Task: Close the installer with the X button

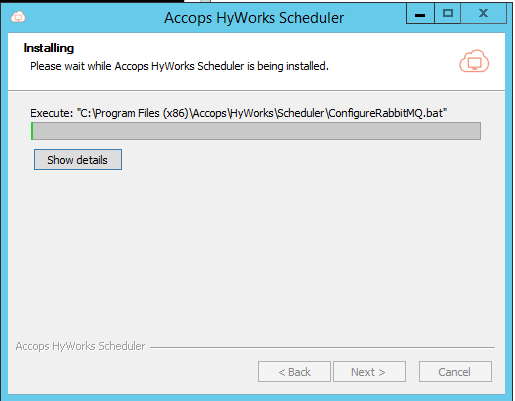Action: [x=483, y=14]
